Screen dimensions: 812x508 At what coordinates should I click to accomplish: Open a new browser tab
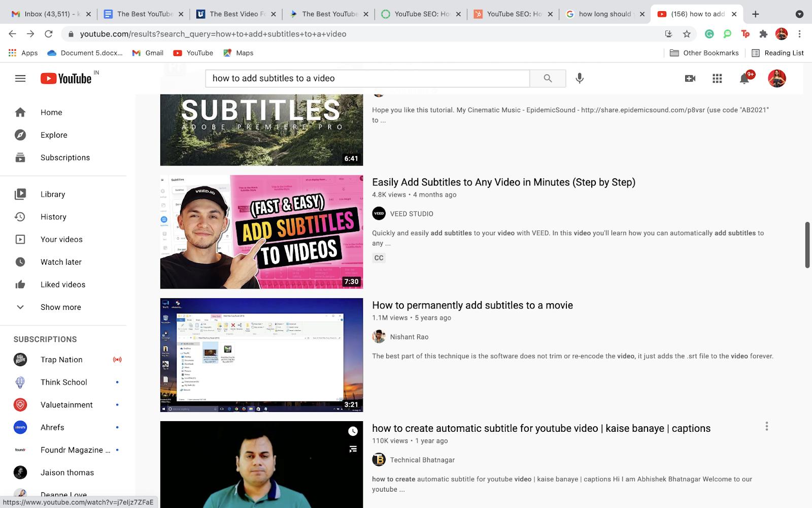click(x=756, y=14)
